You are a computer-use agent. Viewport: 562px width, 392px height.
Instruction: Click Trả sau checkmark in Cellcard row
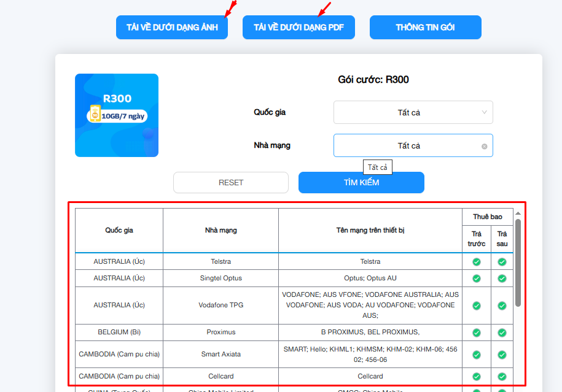pos(502,377)
